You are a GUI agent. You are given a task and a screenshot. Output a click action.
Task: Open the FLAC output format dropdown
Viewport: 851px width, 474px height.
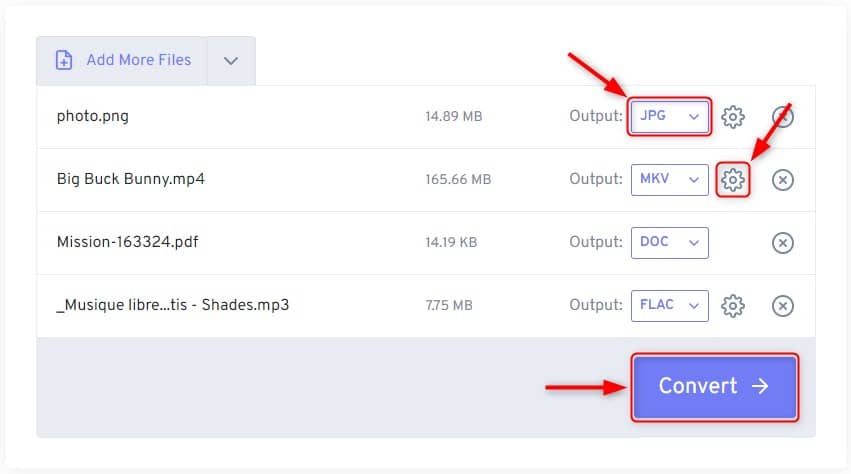point(669,306)
